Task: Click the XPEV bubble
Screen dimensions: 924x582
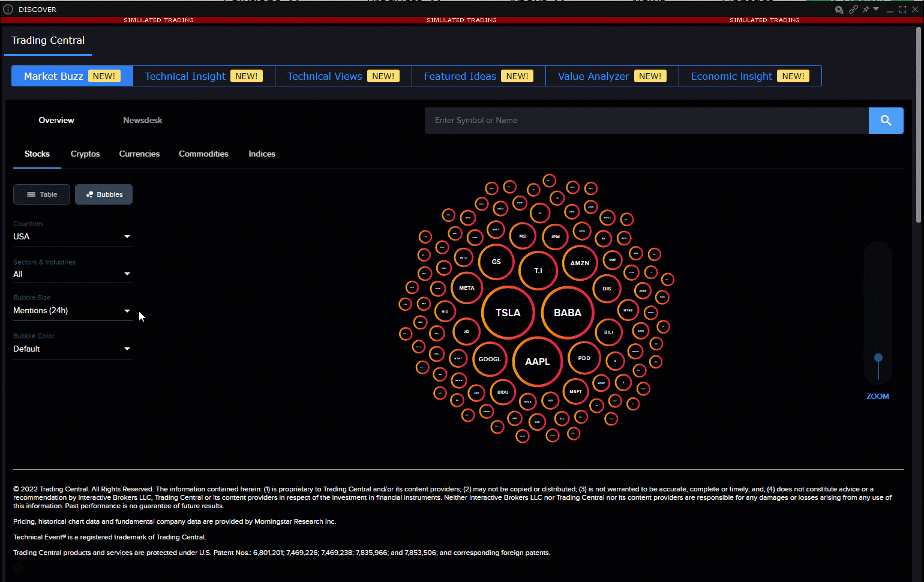Action: pos(601,383)
